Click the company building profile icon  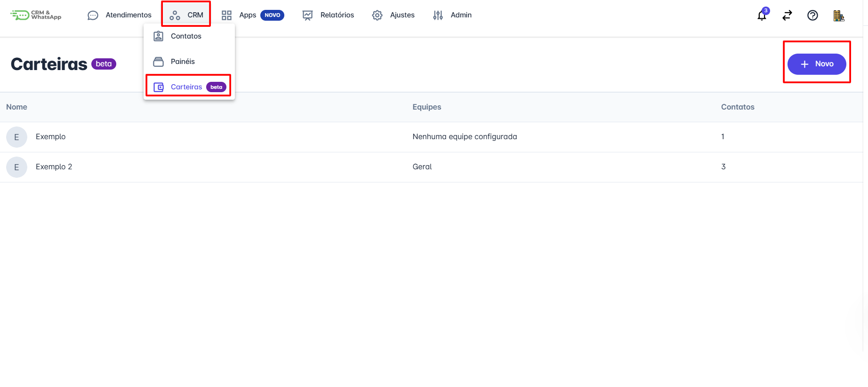(x=838, y=16)
